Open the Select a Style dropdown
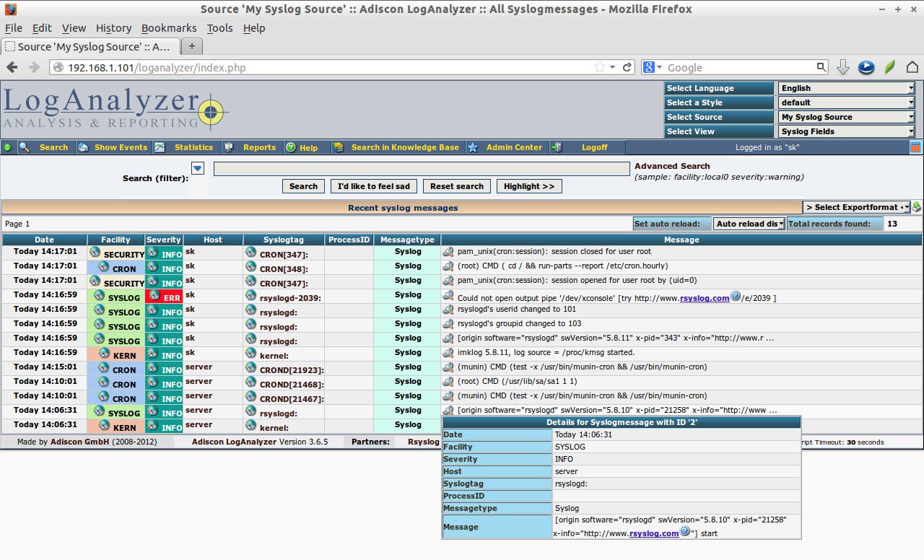The image size is (924, 560). [x=846, y=102]
